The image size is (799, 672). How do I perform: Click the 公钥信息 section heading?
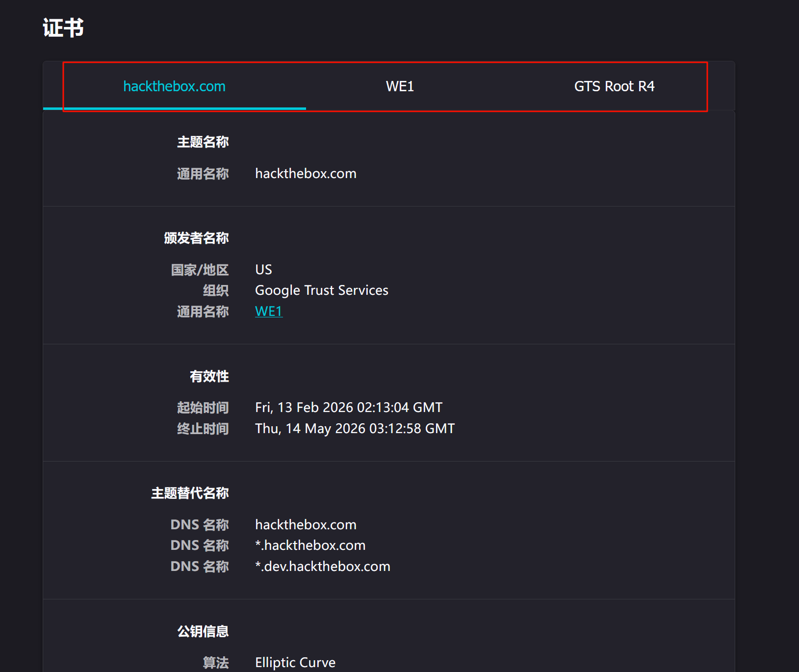point(203,632)
